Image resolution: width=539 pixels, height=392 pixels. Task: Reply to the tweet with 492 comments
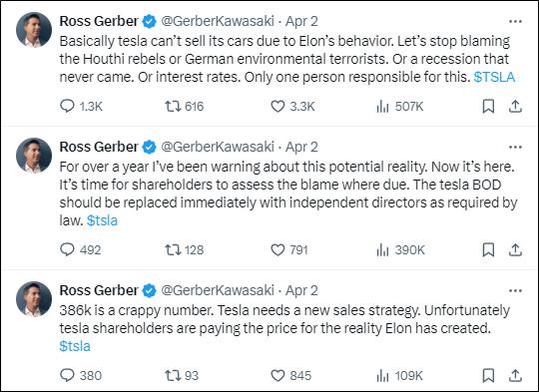click(x=81, y=249)
